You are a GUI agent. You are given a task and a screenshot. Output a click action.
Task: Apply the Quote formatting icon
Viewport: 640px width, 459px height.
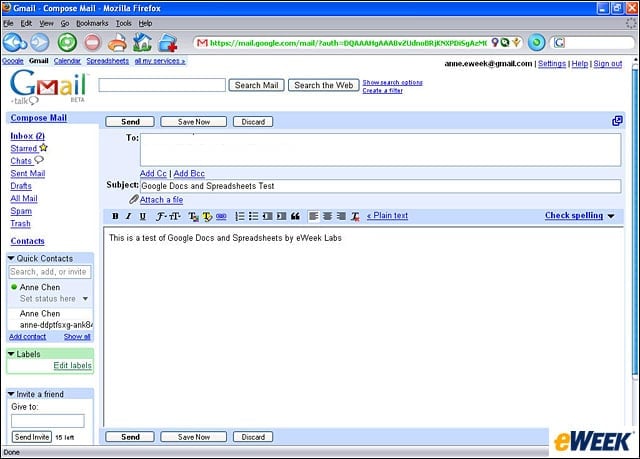click(x=295, y=216)
